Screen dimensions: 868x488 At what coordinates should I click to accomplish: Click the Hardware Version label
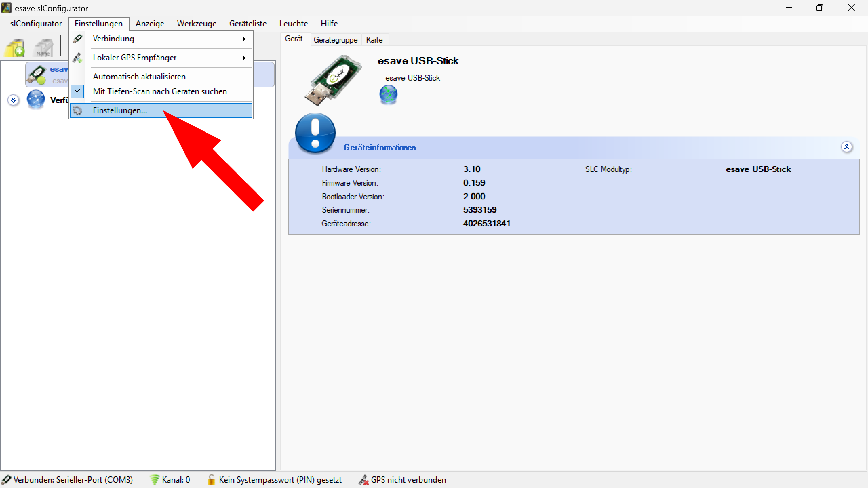[x=351, y=169]
